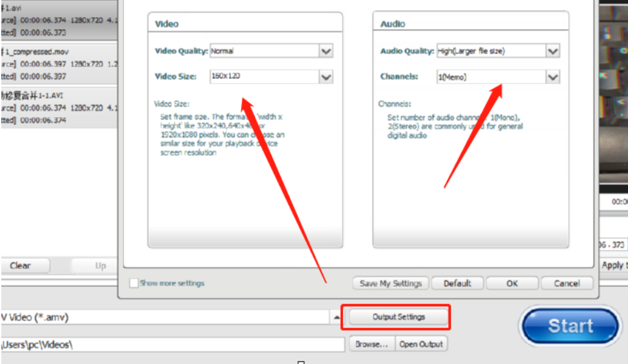628x364 pixels.
Task: Click Save My Settings button
Action: pyautogui.click(x=390, y=284)
